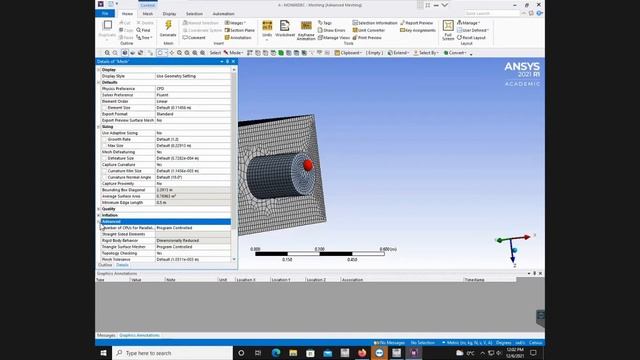
Task: Click the Generate mesh lightning icon
Action: 168,26
